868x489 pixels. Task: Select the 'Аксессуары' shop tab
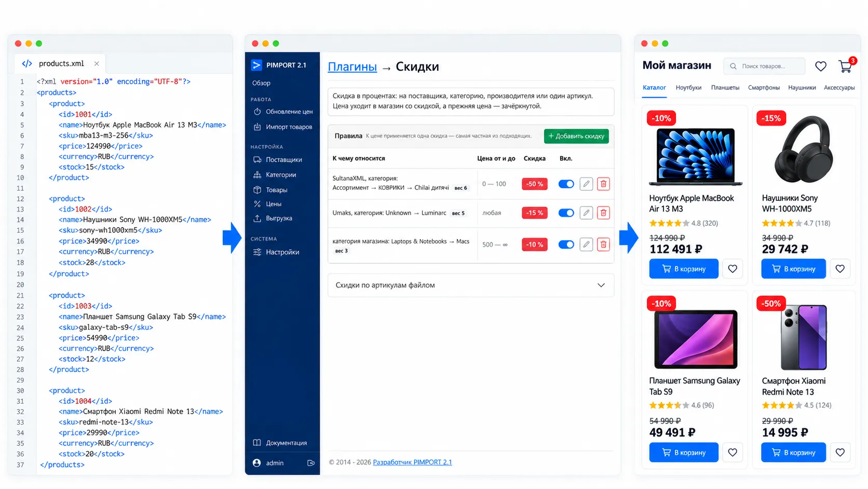click(839, 87)
